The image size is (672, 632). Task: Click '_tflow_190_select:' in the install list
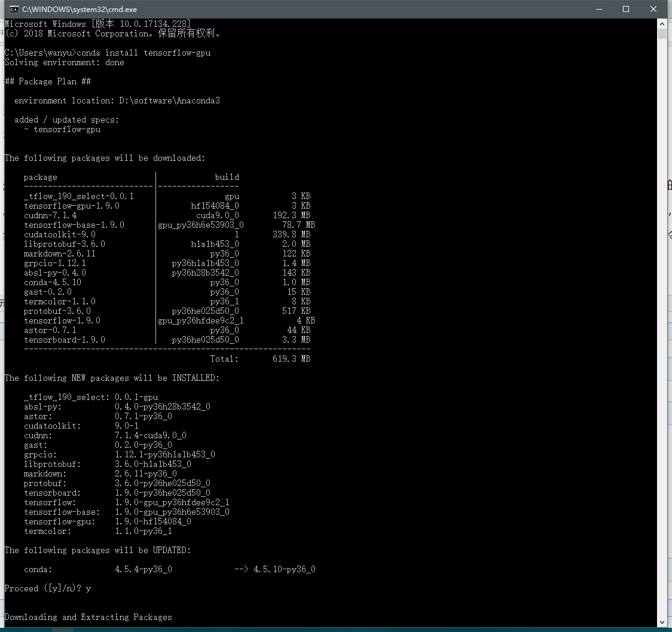click(66, 397)
